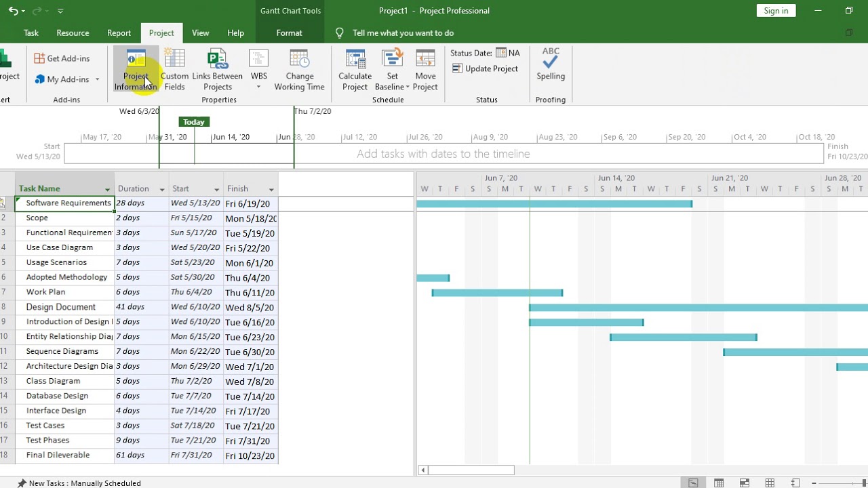Screen dimensions: 868x488
Task: Switch to Team Planner view in status bar
Action: (x=745, y=483)
